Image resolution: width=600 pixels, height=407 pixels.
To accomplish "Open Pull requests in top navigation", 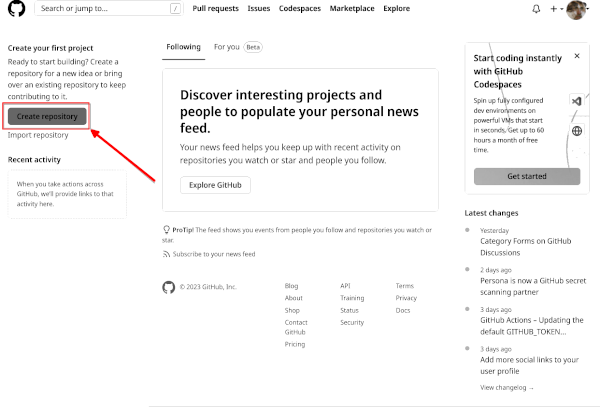I will (216, 9).
